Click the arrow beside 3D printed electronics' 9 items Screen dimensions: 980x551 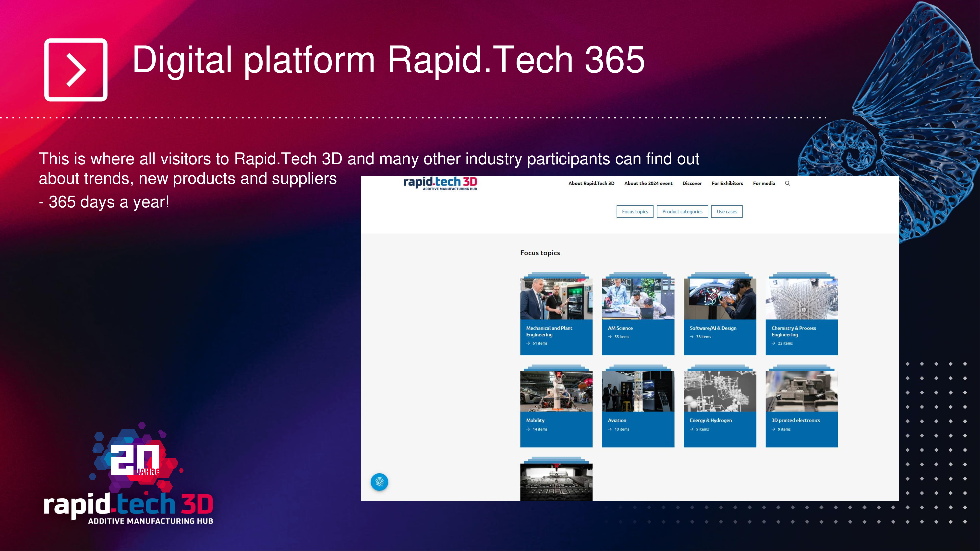tap(774, 429)
